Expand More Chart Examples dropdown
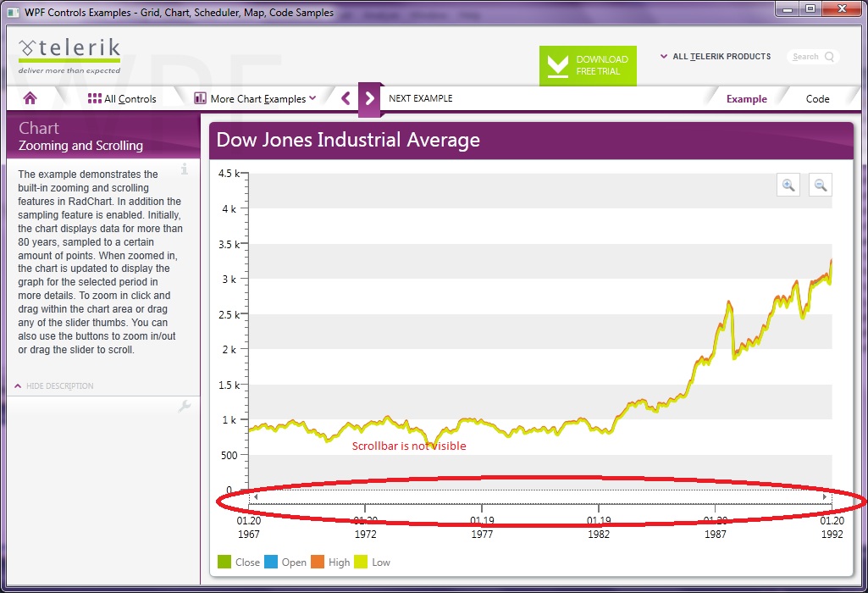Viewport: 868px width, 593px height. coord(255,98)
